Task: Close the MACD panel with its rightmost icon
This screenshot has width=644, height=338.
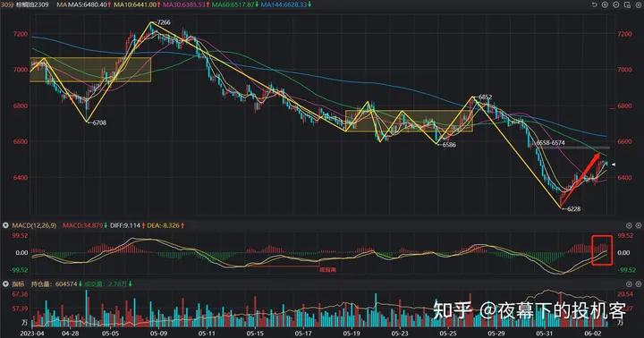Action: tap(639, 225)
